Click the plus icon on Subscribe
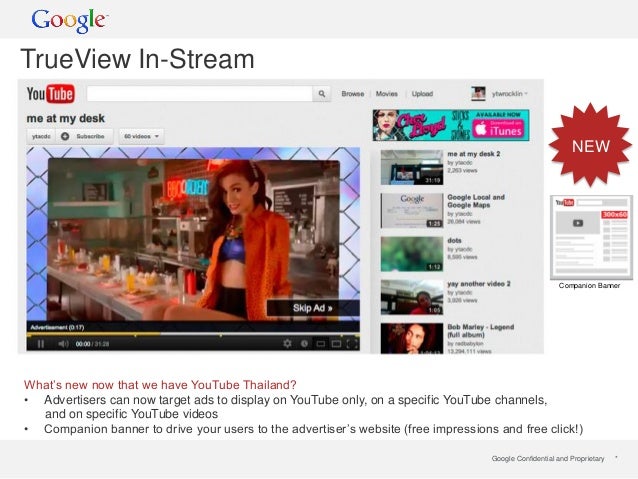The width and height of the screenshot is (638, 479). point(65,136)
